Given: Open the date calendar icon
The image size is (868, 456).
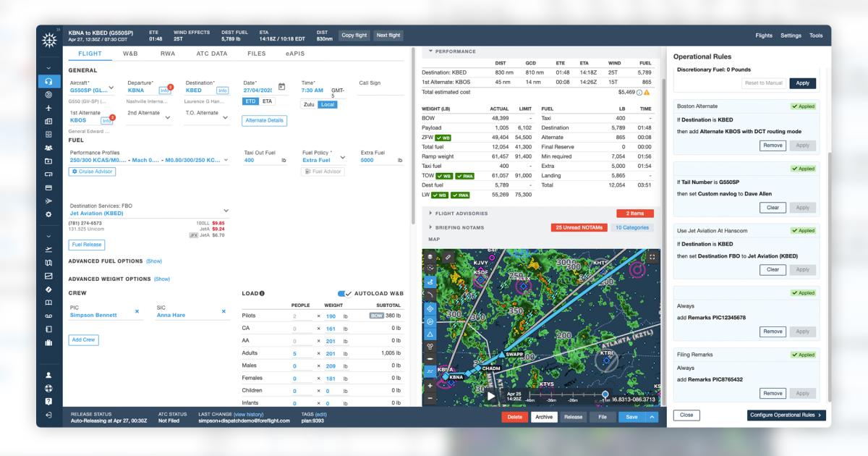Looking at the screenshot, I should (x=283, y=87).
